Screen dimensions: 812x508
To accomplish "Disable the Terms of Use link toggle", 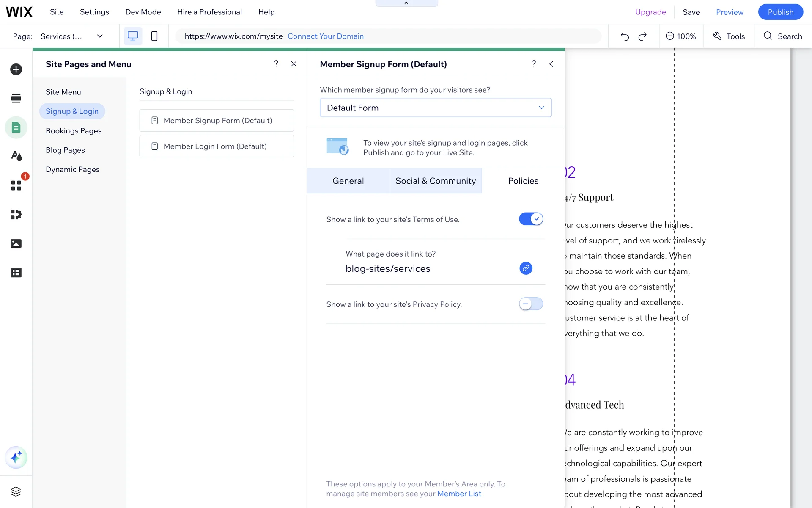I will coord(531,219).
